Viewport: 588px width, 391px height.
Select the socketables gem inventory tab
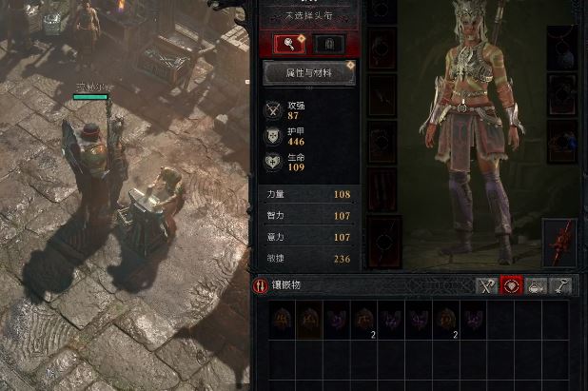pos(511,286)
